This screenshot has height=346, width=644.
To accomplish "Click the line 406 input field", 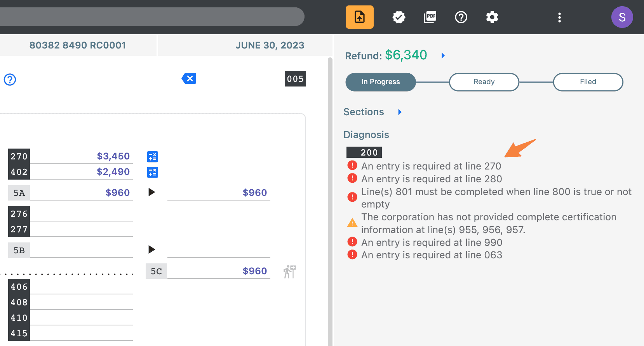I will click(81, 287).
